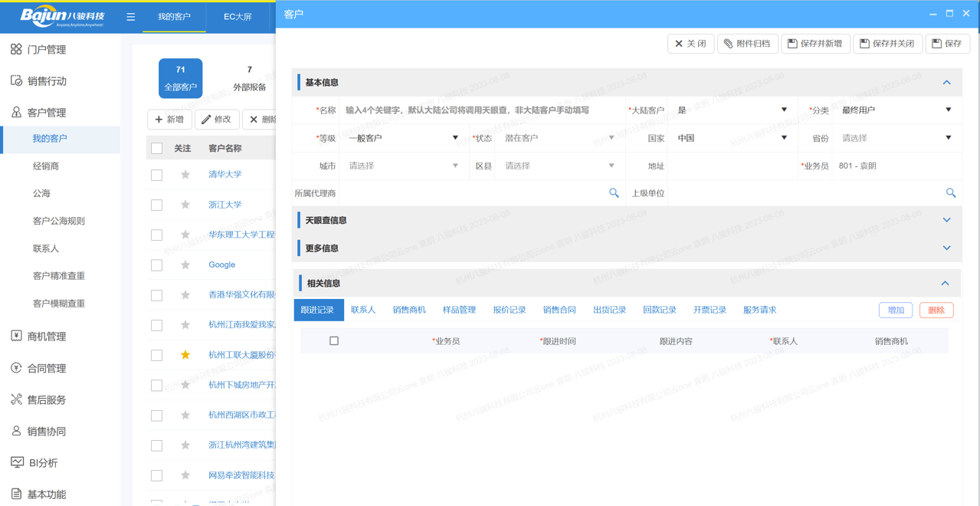Check the box for 浙江大学 row

[157, 205]
